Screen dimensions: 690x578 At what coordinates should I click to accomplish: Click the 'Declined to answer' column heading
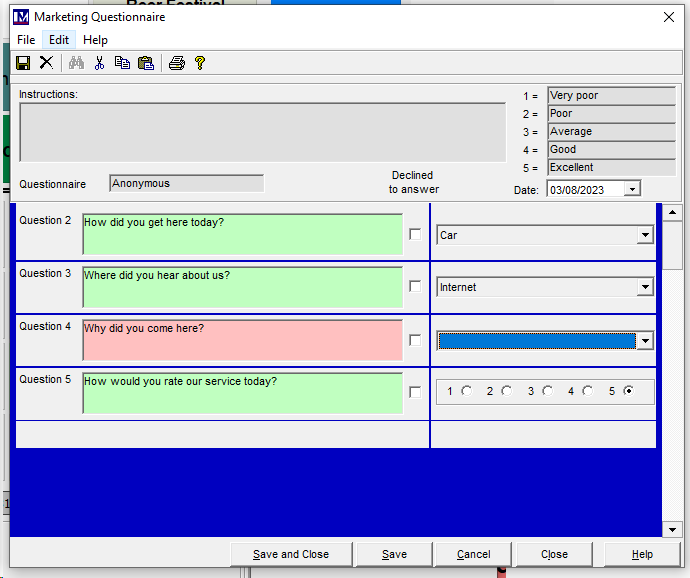click(414, 182)
